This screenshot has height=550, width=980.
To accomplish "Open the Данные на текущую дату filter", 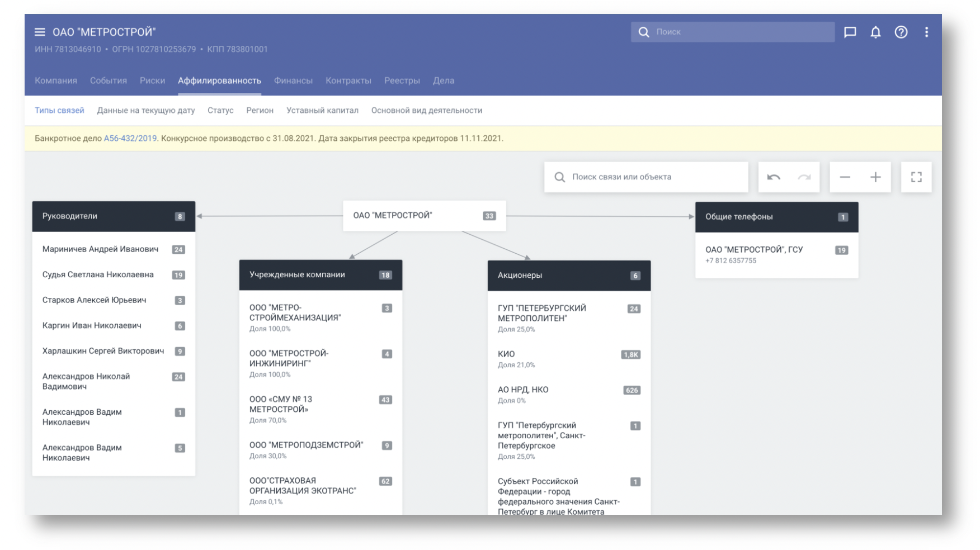I will [146, 110].
